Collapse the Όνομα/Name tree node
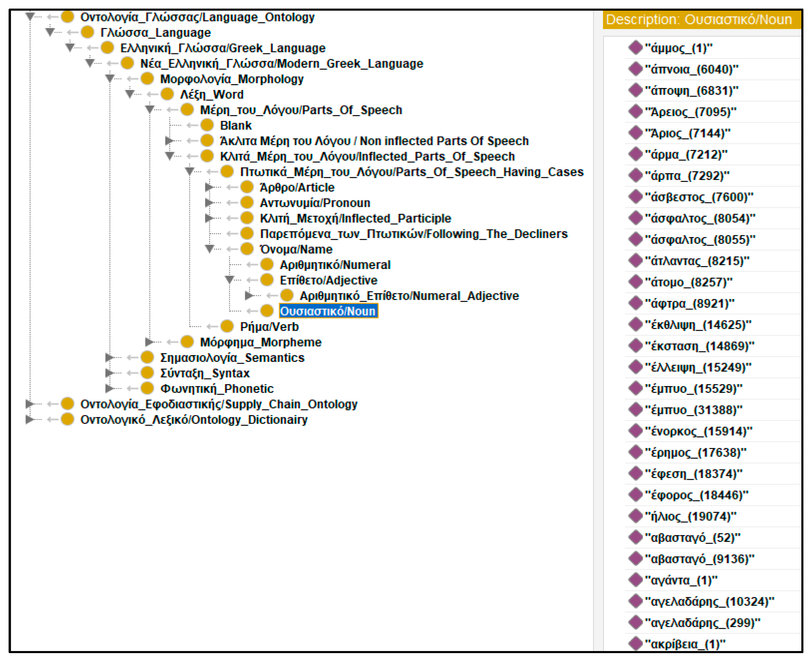Image resolution: width=812 pixels, height=662 pixels. tap(209, 249)
